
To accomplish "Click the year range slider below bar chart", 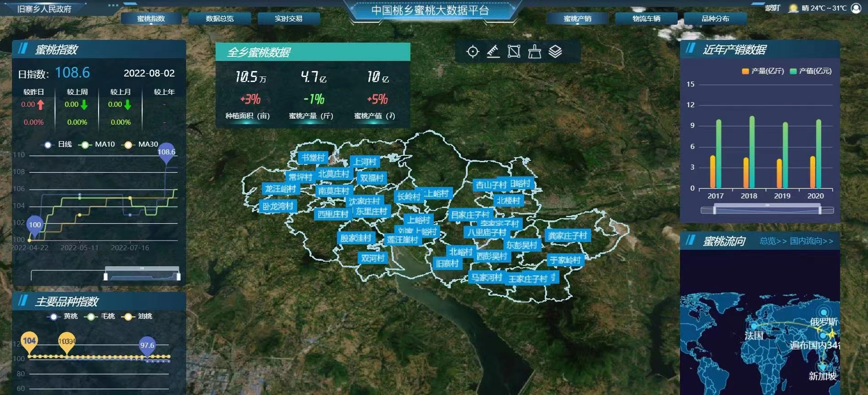I will pos(767,210).
